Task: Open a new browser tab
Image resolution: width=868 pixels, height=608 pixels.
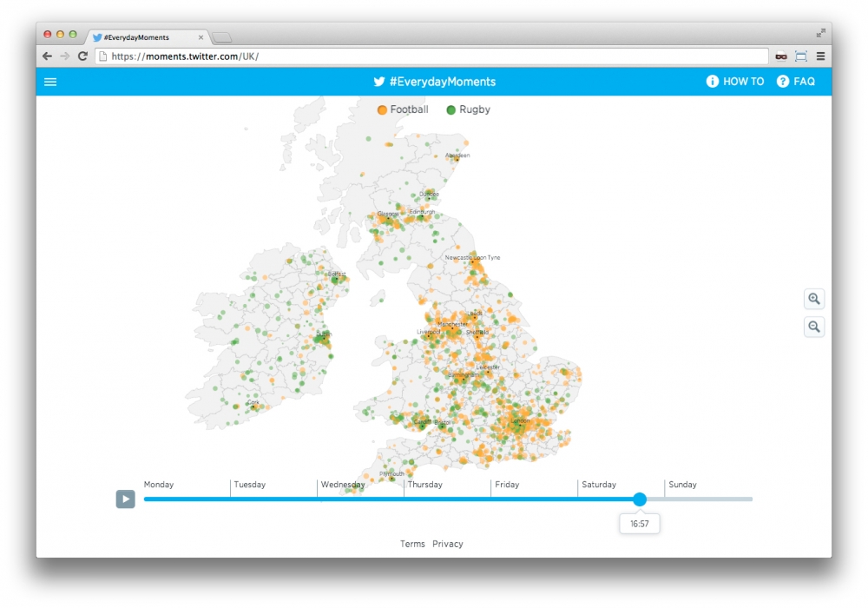Action: tap(222, 37)
